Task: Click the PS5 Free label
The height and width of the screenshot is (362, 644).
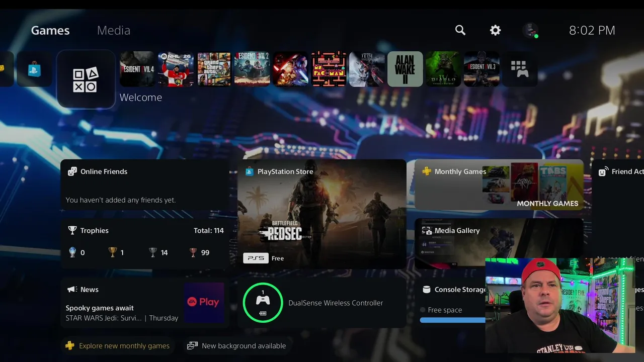Action: pyautogui.click(x=264, y=258)
